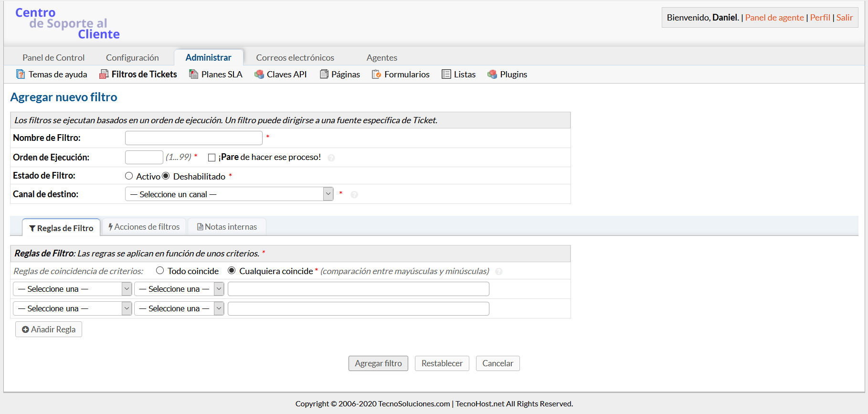The image size is (868, 414).
Task: Click help icon beside Canal de destino
Action: tap(354, 194)
